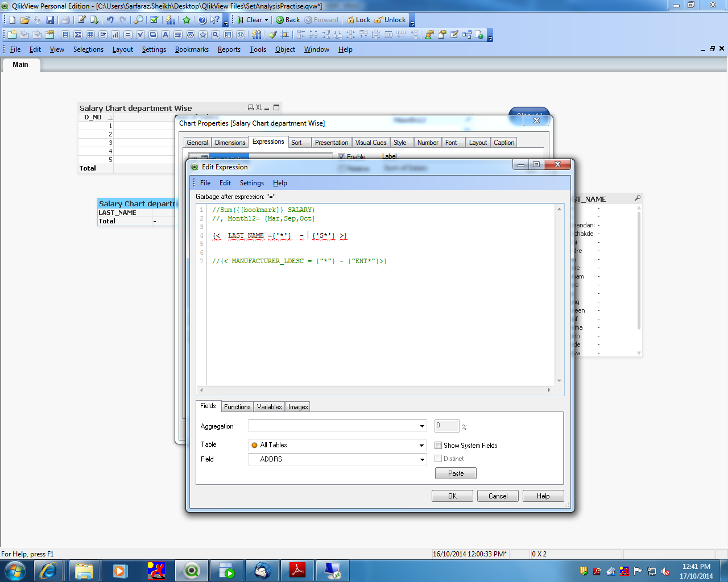
Task: Click the Current Selections checkmark icon
Action: point(154,20)
